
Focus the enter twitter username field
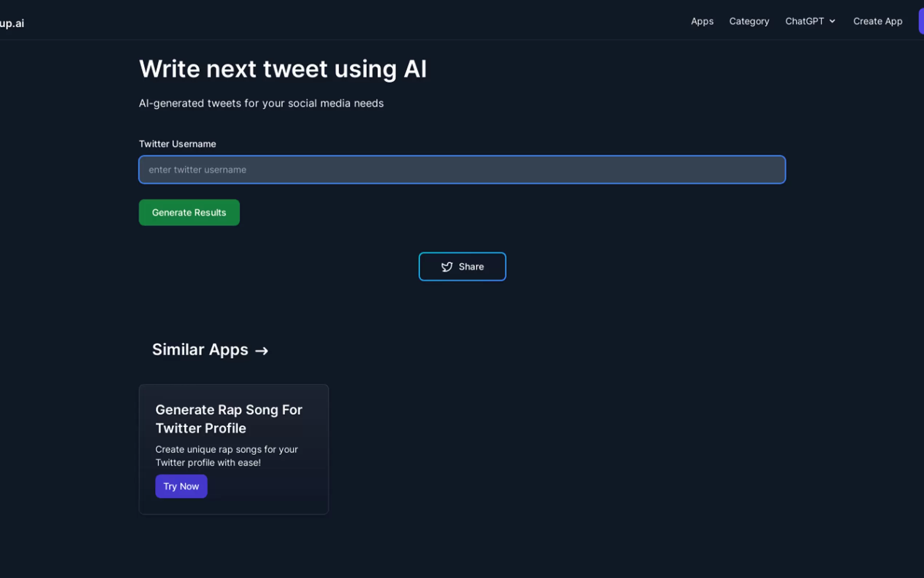(x=462, y=170)
